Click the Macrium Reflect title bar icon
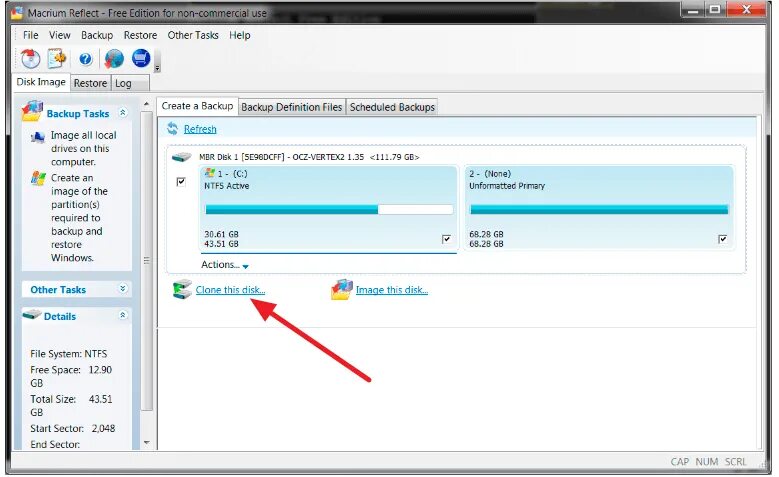 (x=17, y=12)
